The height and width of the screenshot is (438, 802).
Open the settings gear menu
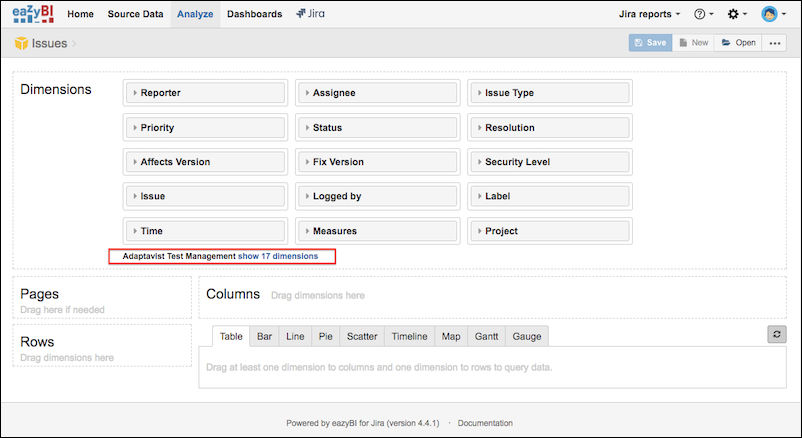[736, 15]
